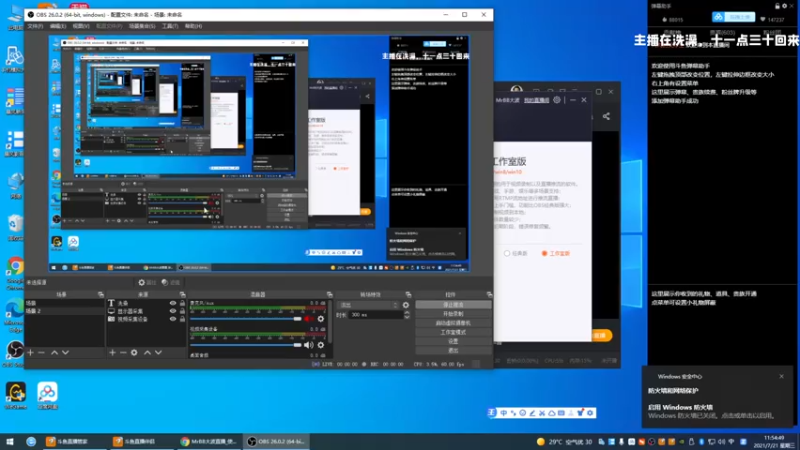Move selected scene up with chevron

(54, 353)
